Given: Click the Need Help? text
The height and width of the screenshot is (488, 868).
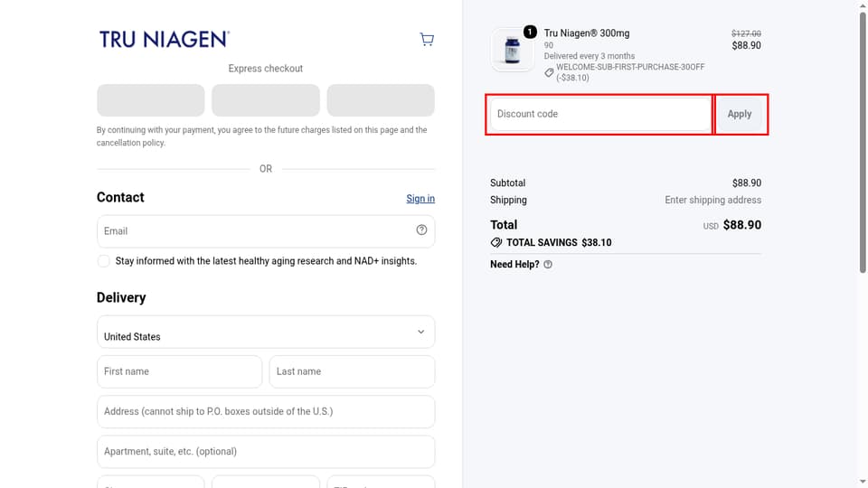Looking at the screenshot, I should [514, 265].
